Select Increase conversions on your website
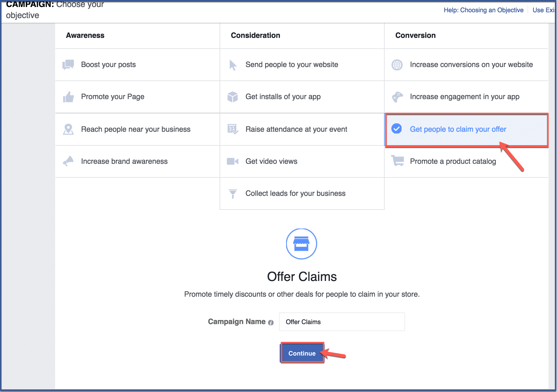The image size is (557, 392). 466,65
